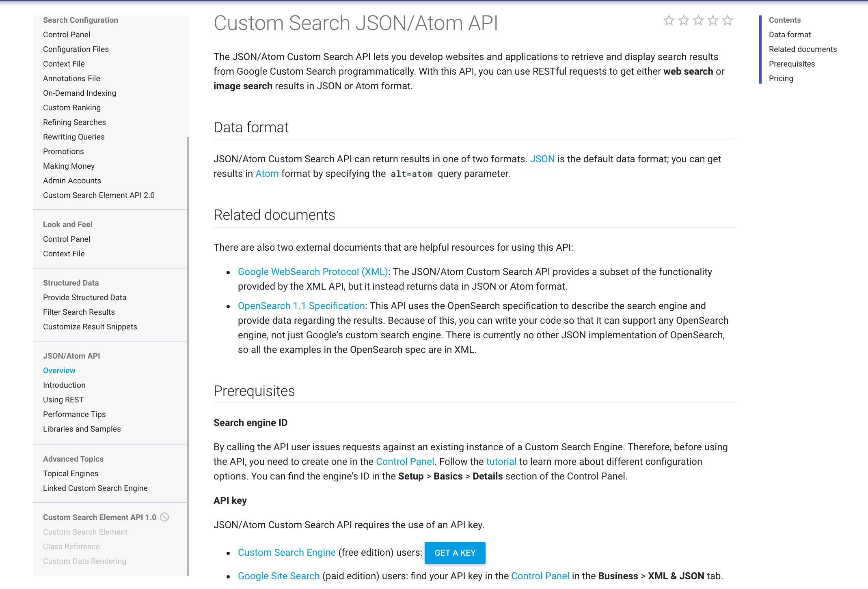Click the second rating star
This screenshot has height=589, width=868.
[x=684, y=20]
